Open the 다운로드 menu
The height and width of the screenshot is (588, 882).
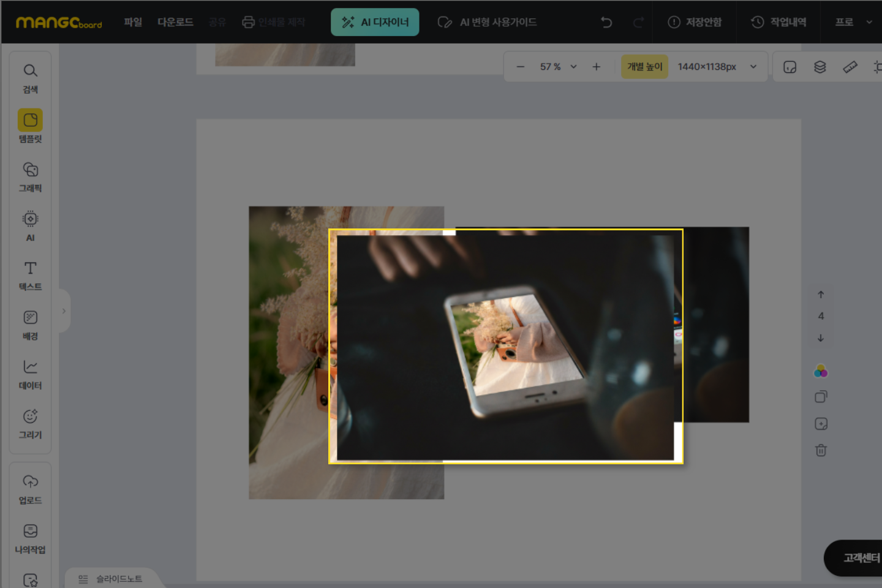(175, 22)
